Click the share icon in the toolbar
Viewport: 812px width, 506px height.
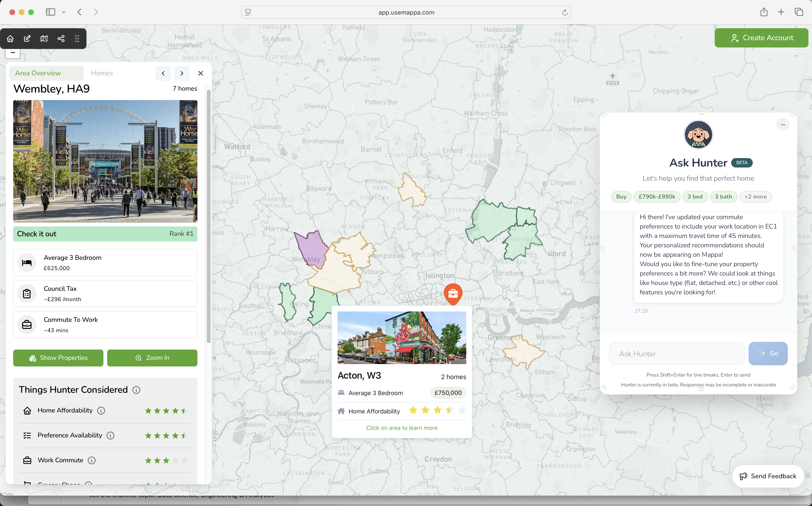click(x=61, y=39)
